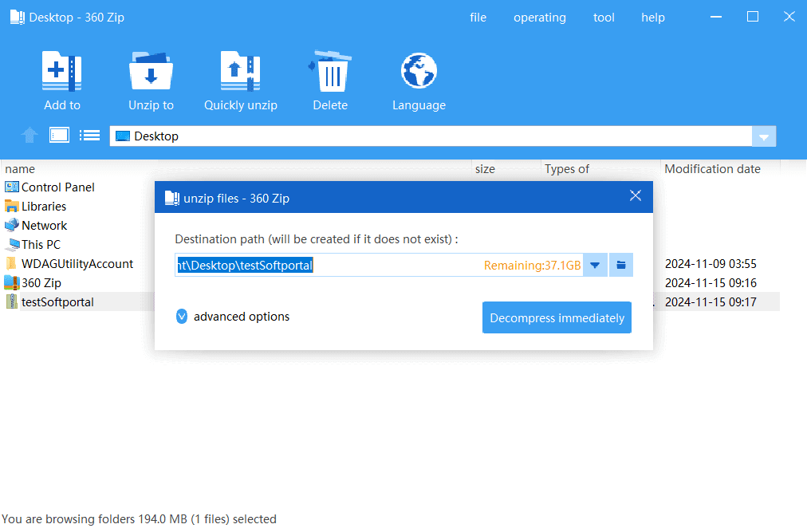
Task: Close the unzip files dialog
Action: tap(636, 195)
